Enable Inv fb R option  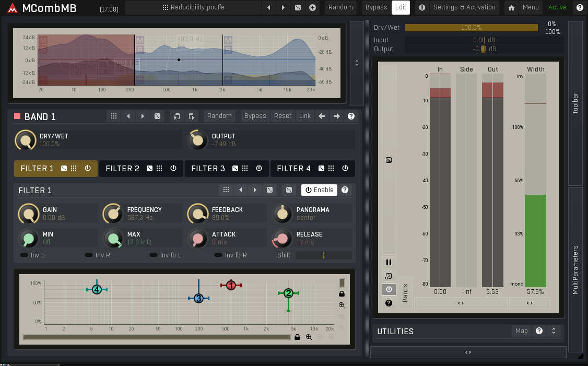(231, 255)
